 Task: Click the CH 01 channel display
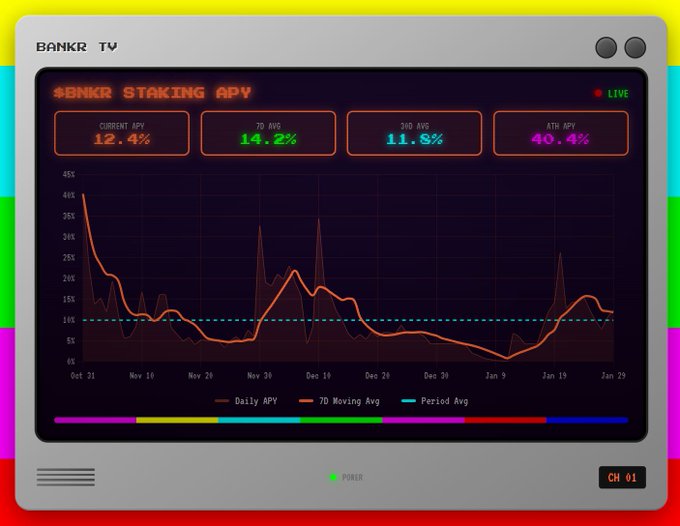click(x=622, y=477)
